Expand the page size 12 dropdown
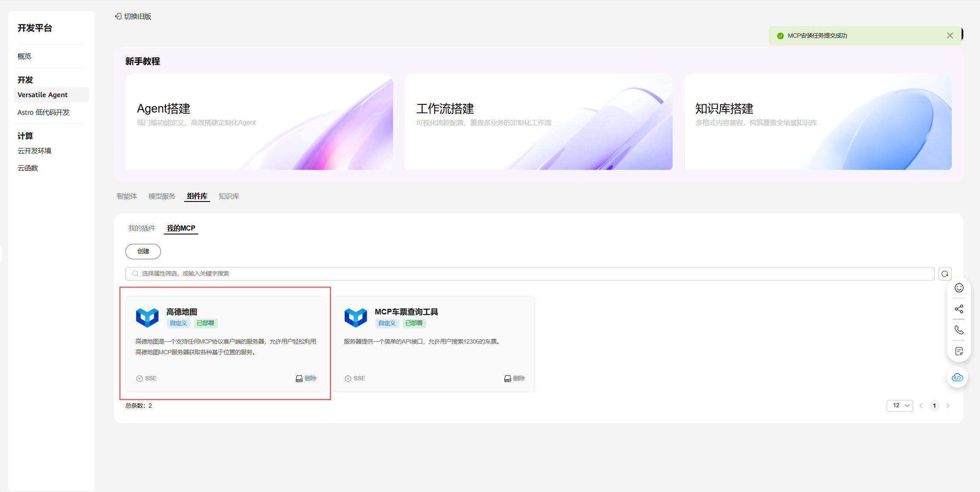This screenshot has width=980, height=492. pyautogui.click(x=900, y=406)
